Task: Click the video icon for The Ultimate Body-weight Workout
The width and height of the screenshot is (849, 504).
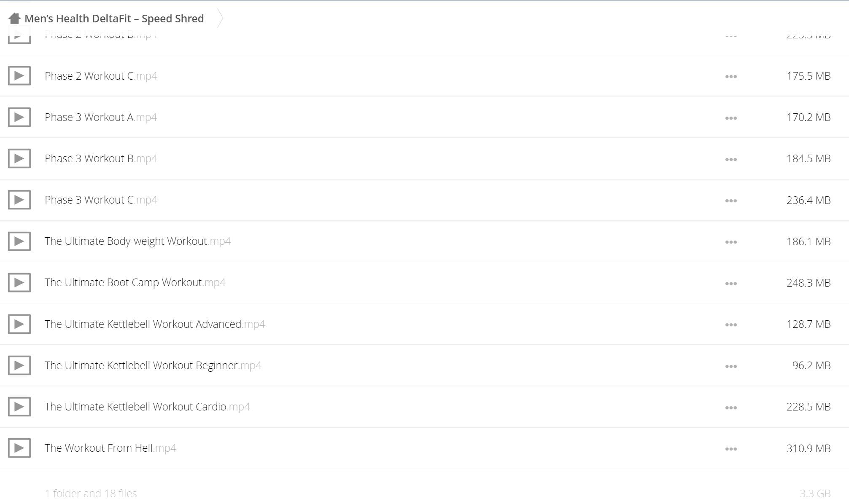Action: (19, 241)
